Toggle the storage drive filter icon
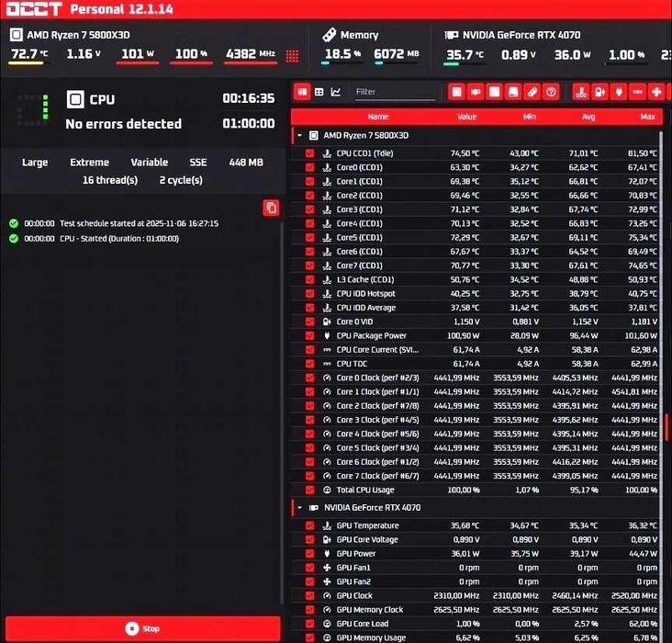 coord(513,92)
